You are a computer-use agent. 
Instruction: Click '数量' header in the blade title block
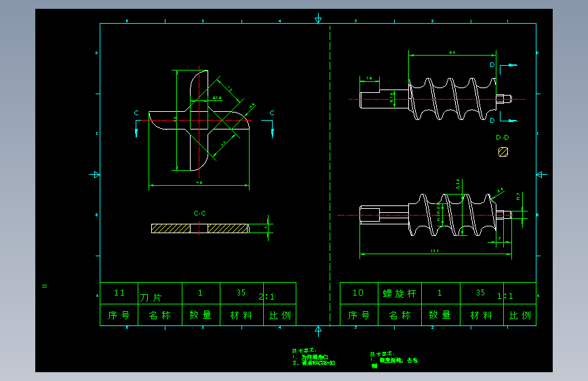tap(201, 315)
